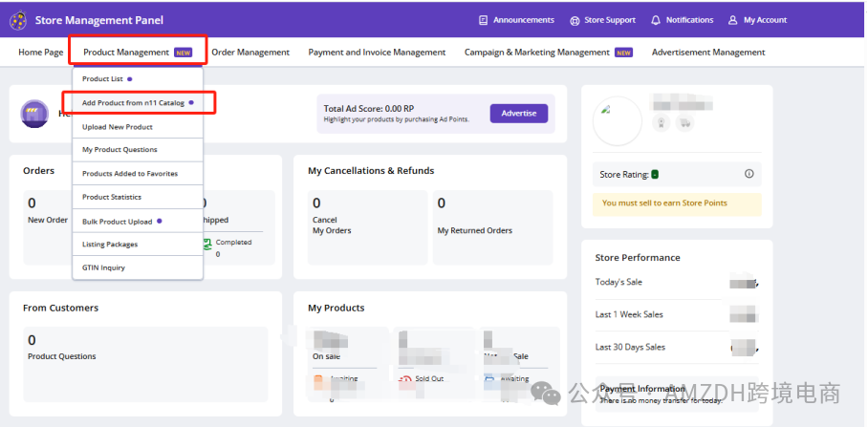Click the My Account person icon
The image size is (868, 427).
point(733,20)
